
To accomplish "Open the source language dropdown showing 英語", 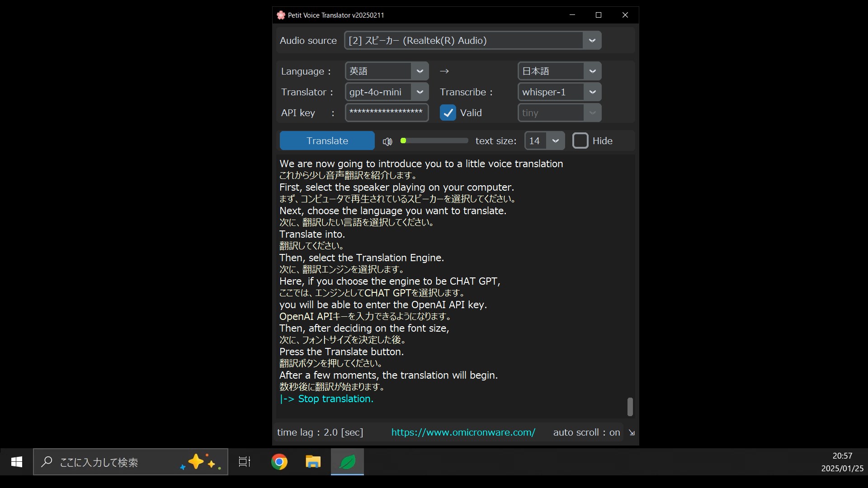I will pyautogui.click(x=420, y=71).
